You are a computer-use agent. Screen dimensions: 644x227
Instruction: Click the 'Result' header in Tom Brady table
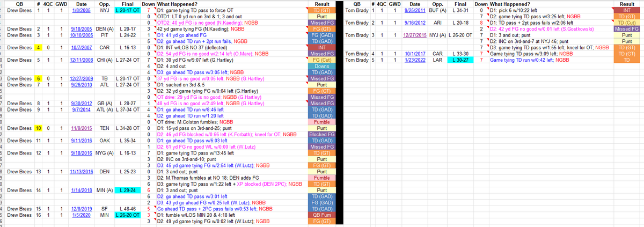pos(627,4)
